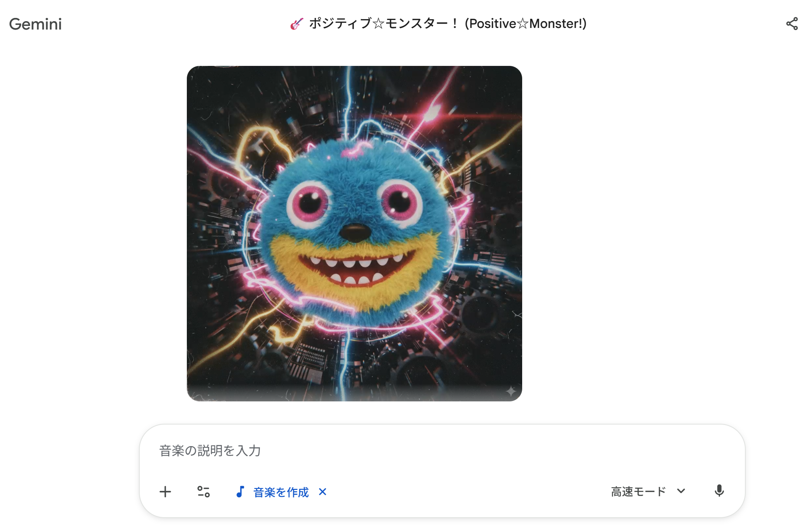Toggle the 音楽を作成 tool chip
Screen dimensions: 812x528
pos(281,492)
